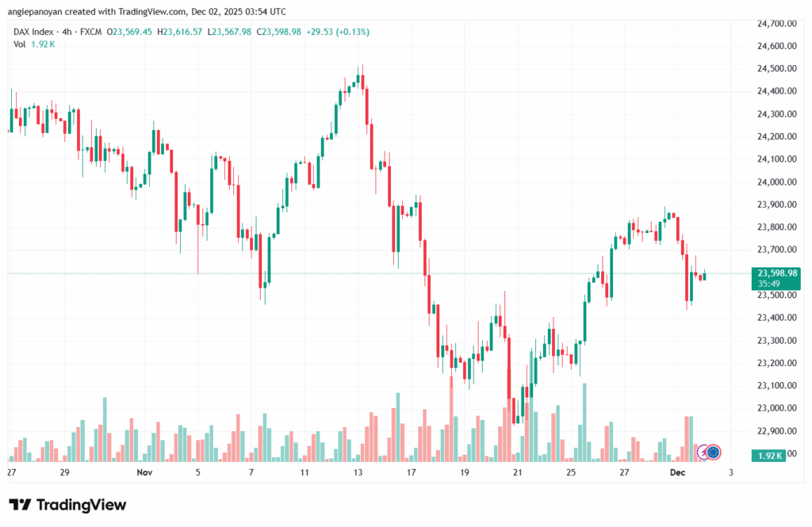Click the Low value 23,567.98 in the legend
812x527 pixels.
tap(230, 32)
